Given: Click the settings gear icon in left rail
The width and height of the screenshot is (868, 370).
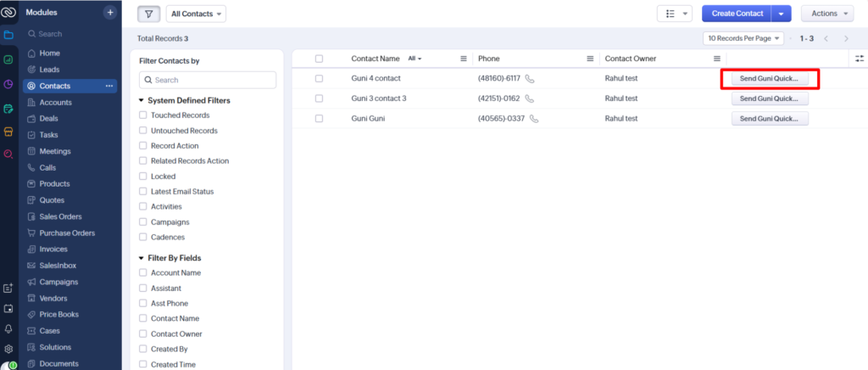Looking at the screenshot, I should pos(8,349).
